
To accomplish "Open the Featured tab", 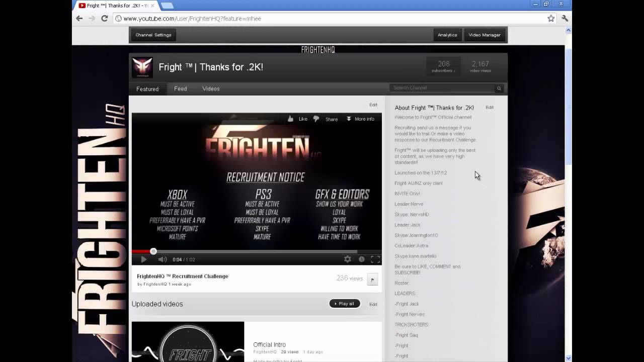I will (147, 89).
